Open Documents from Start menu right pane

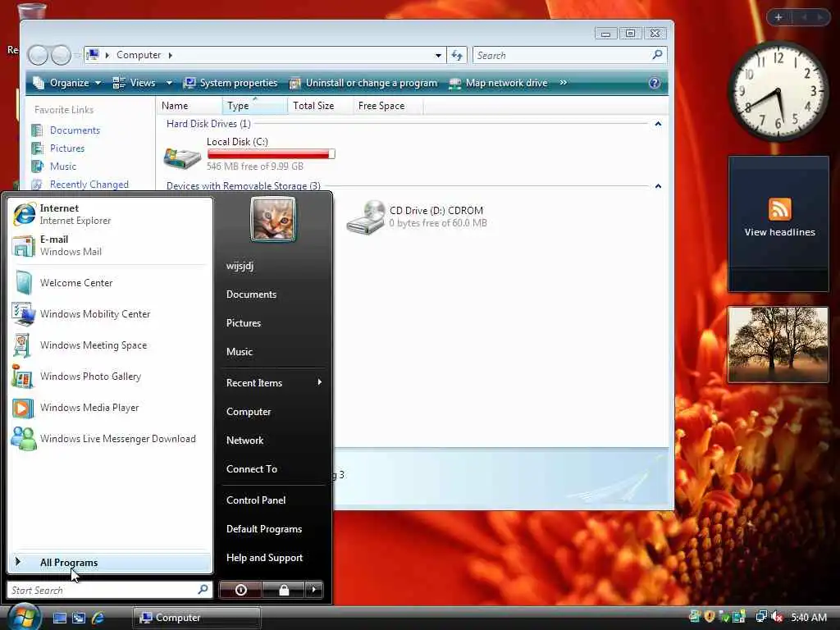[x=251, y=294]
